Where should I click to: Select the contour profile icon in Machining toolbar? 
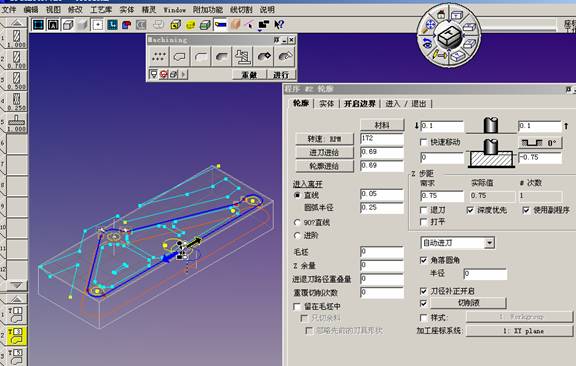[x=180, y=57]
